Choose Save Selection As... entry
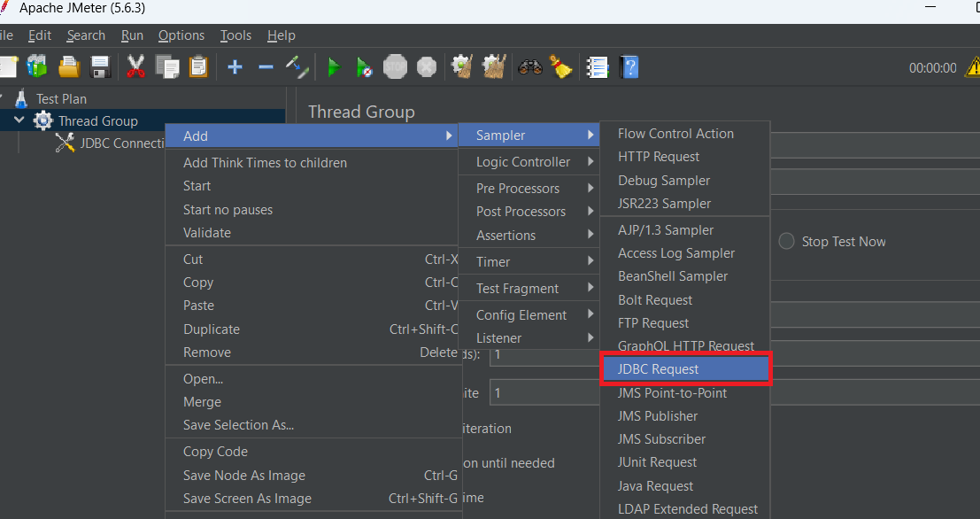 (x=313, y=425)
